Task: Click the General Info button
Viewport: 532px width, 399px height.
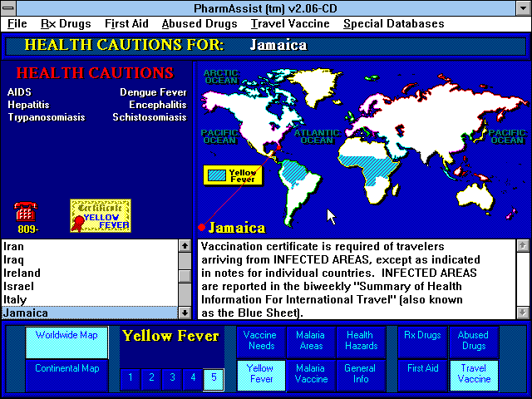Action: [361, 376]
